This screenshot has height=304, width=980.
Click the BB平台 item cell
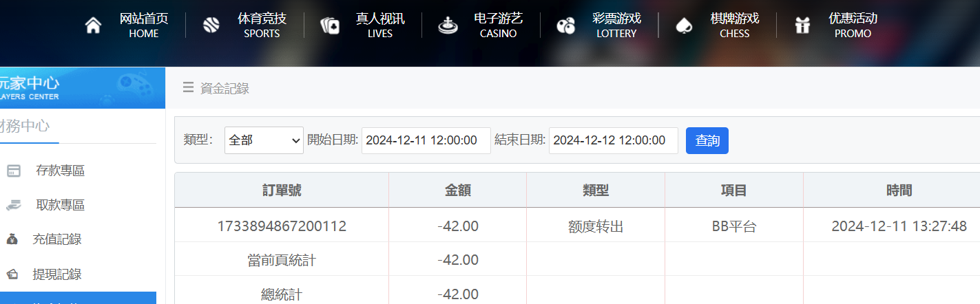tap(734, 226)
